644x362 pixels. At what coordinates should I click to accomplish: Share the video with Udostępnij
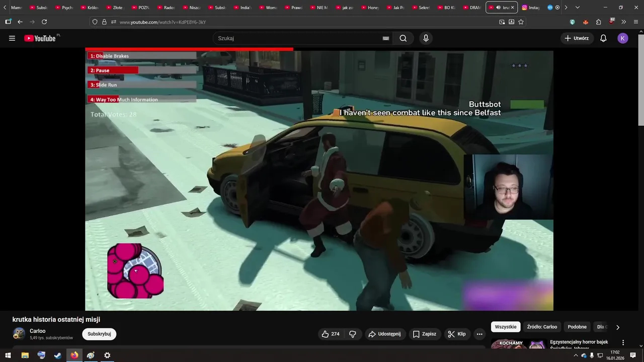click(x=384, y=334)
